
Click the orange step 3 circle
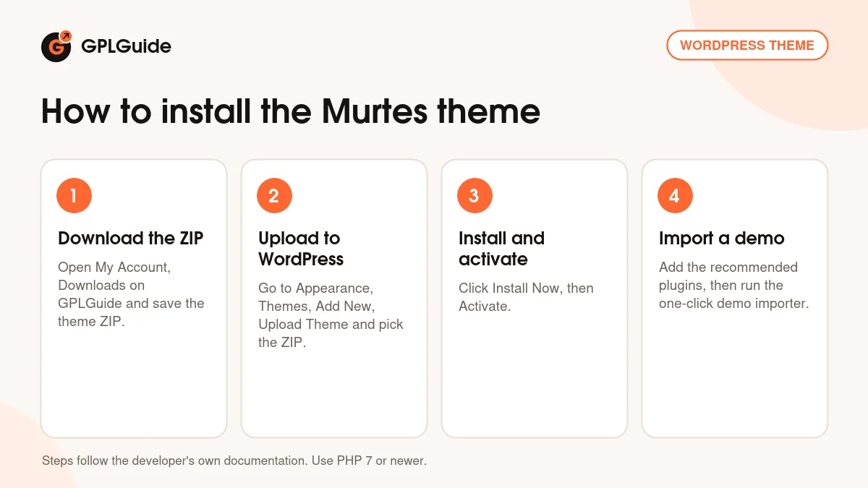coord(475,195)
